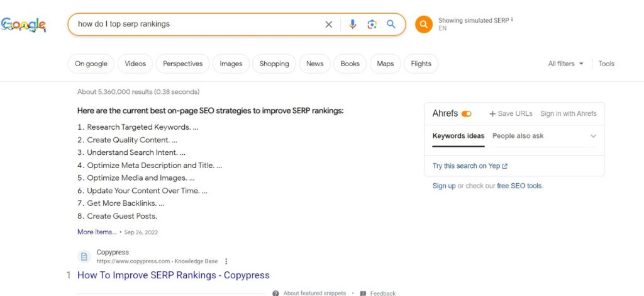Click the Copypress site name
This screenshot has height=296, width=644.
[x=113, y=252]
